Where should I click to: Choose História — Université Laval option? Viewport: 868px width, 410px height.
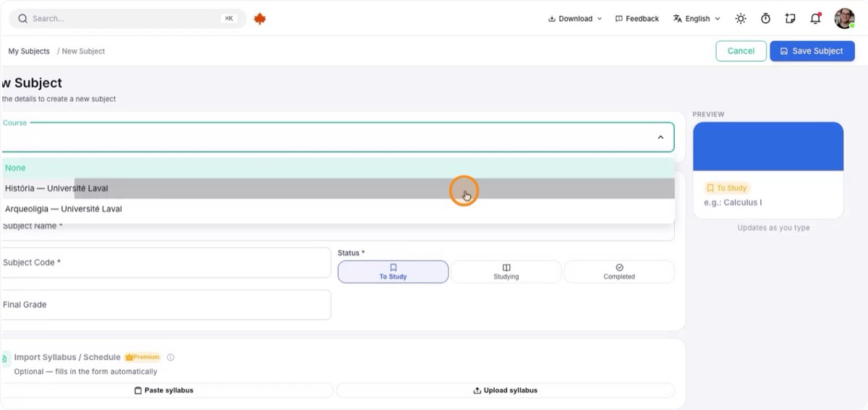coord(338,189)
